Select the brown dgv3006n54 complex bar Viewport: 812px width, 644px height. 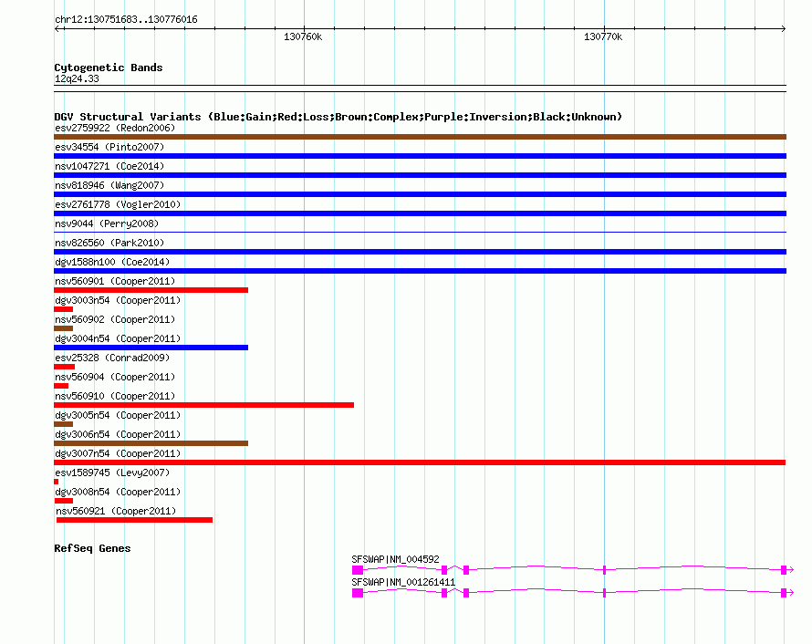tap(151, 443)
